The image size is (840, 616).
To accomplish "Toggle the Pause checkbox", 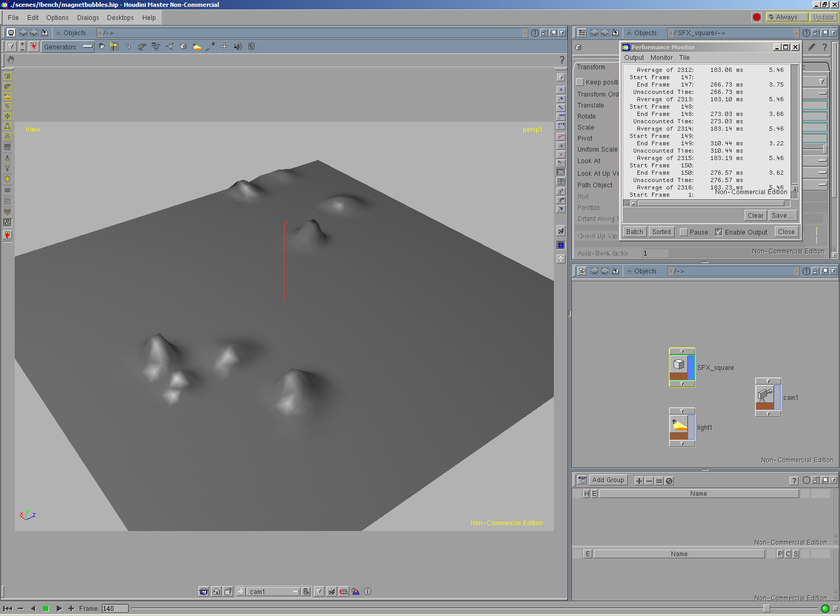I will click(x=684, y=232).
